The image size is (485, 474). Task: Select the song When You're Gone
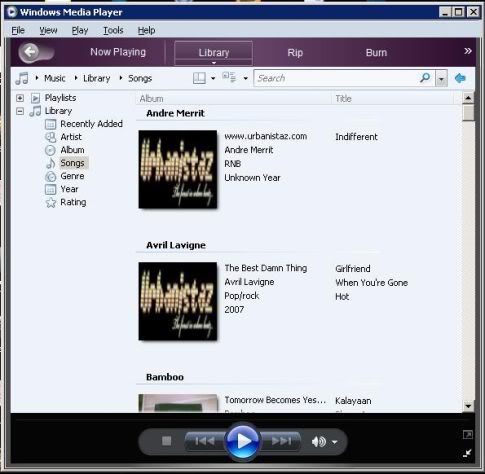372,283
